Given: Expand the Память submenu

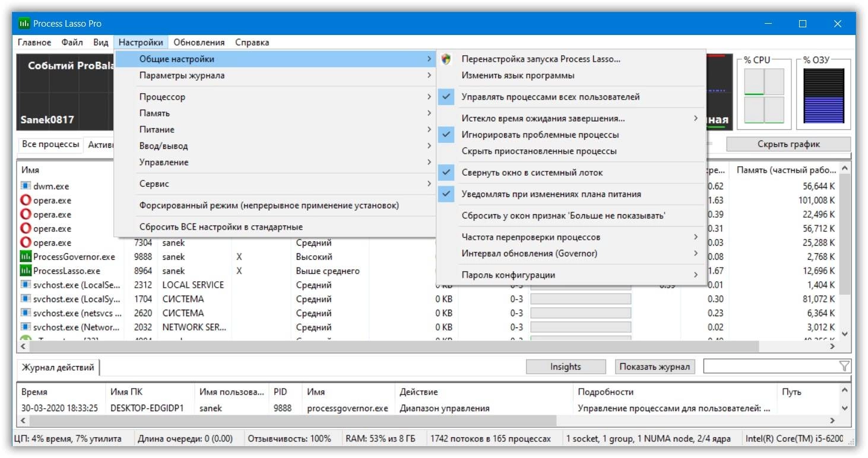Looking at the screenshot, I should 274,113.
